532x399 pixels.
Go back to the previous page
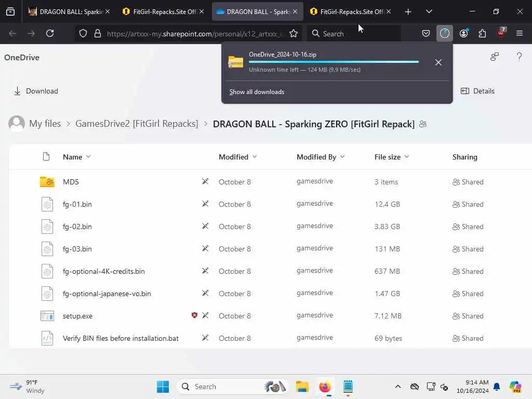click(12, 33)
